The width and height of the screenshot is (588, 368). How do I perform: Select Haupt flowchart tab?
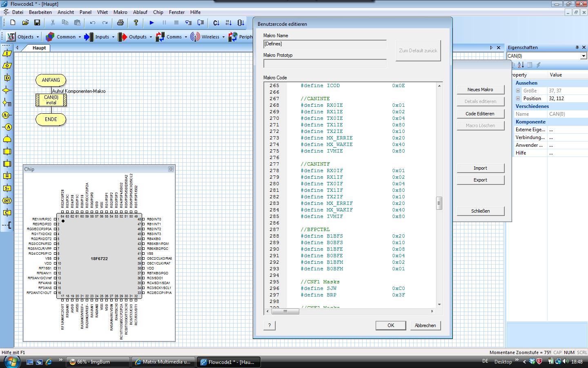[39, 48]
